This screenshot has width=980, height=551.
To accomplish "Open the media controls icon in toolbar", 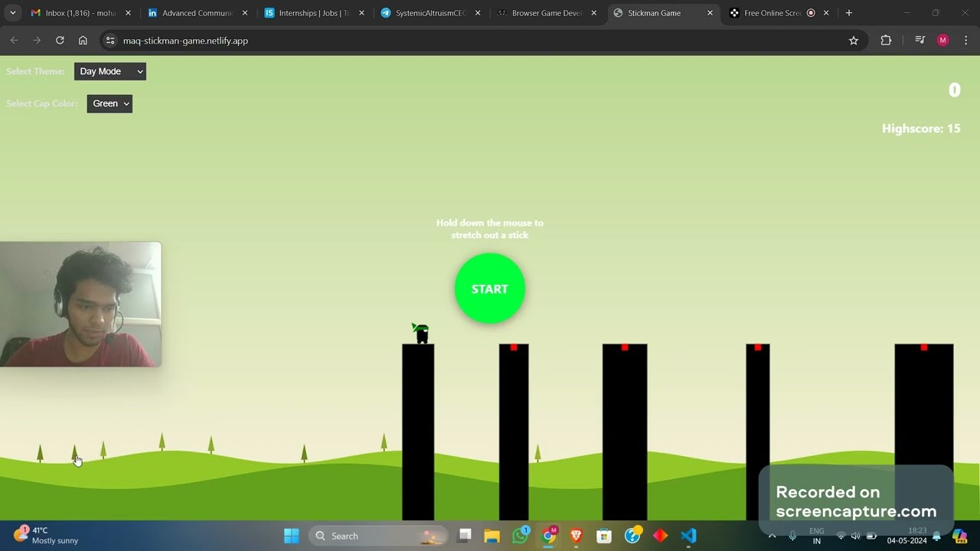I will pyautogui.click(x=920, y=41).
